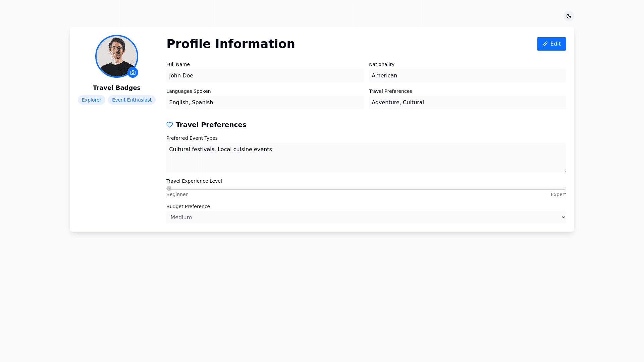Click inside the Preferred Event Types textarea

366,158
